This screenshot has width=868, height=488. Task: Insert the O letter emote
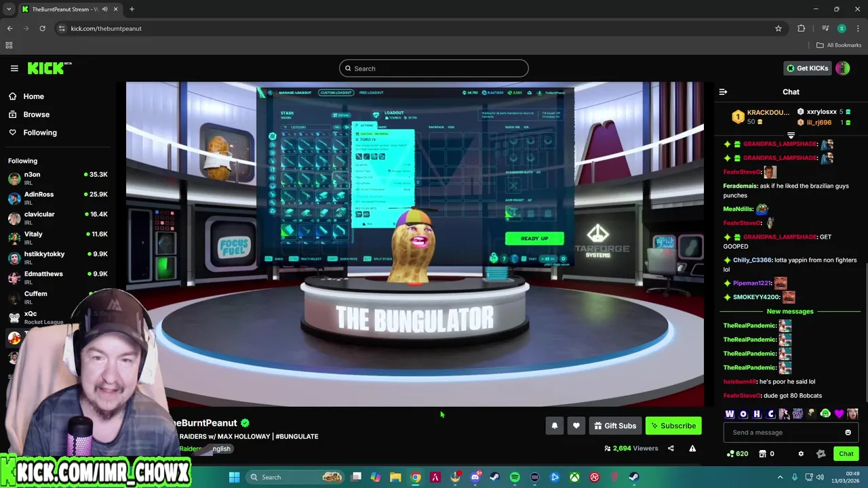click(743, 414)
